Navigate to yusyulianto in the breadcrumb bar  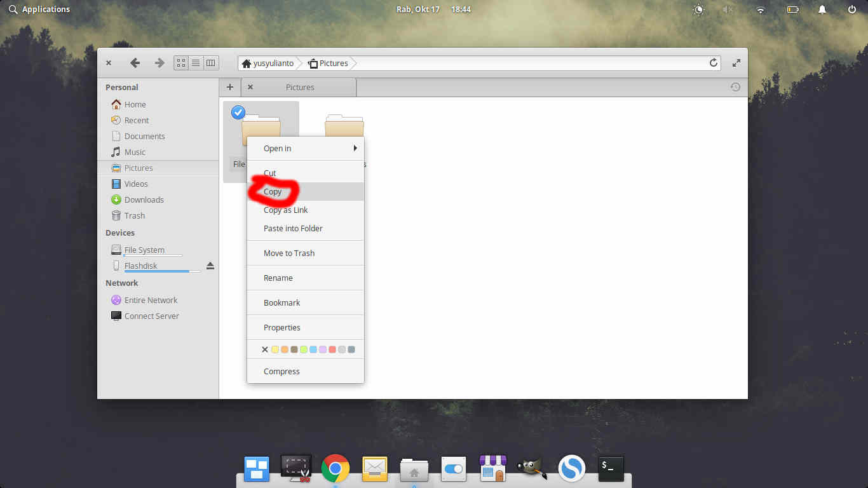[273, 63]
